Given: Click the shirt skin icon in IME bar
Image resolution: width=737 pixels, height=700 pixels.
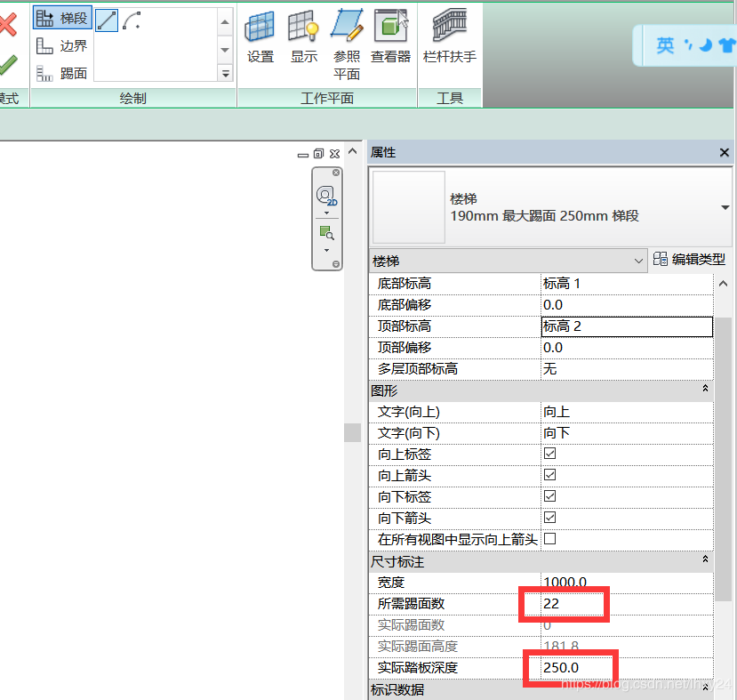Looking at the screenshot, I should [x=727, y=45].
